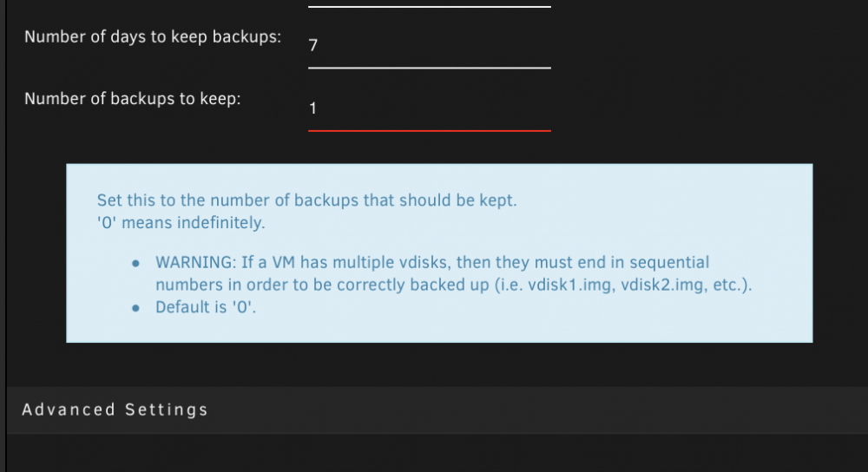Screen dimensions: 868x472
Task: Click the "'0' means indefinitely." line
Action: (x=181, y=222)
